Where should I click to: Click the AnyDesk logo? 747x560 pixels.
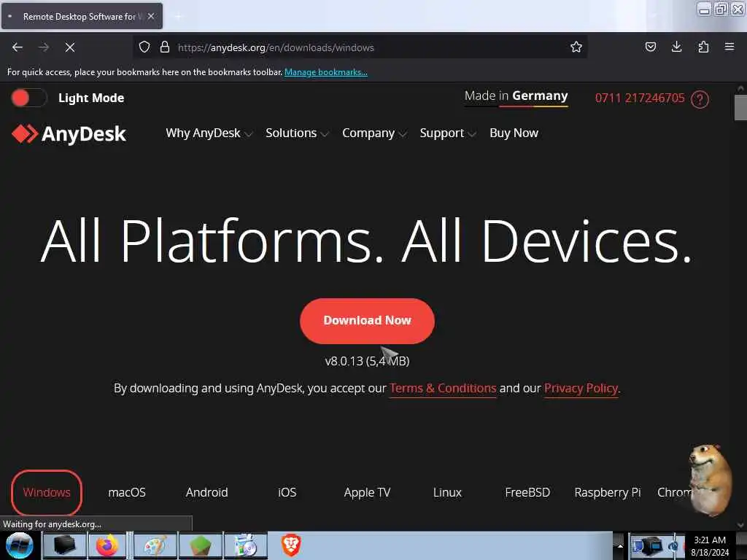69,134
